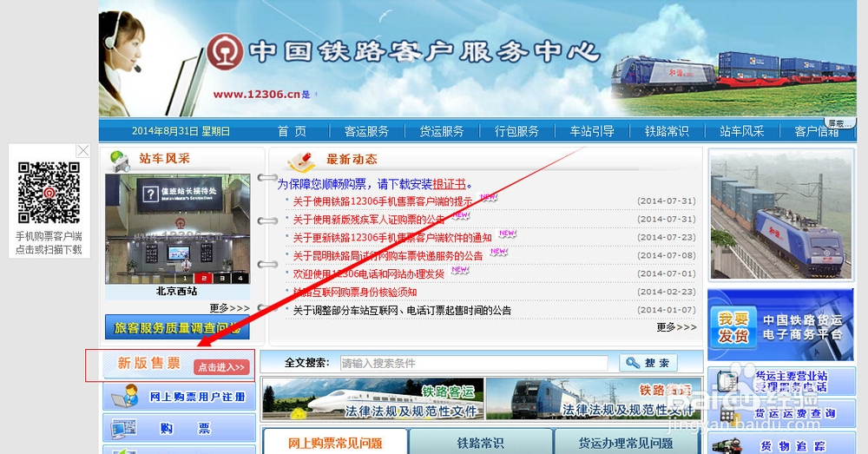Viewport: 868px width, 454px height.
Task: Click 更多>>> under 北京西站 slideshow
Action: tap(229, 308)
